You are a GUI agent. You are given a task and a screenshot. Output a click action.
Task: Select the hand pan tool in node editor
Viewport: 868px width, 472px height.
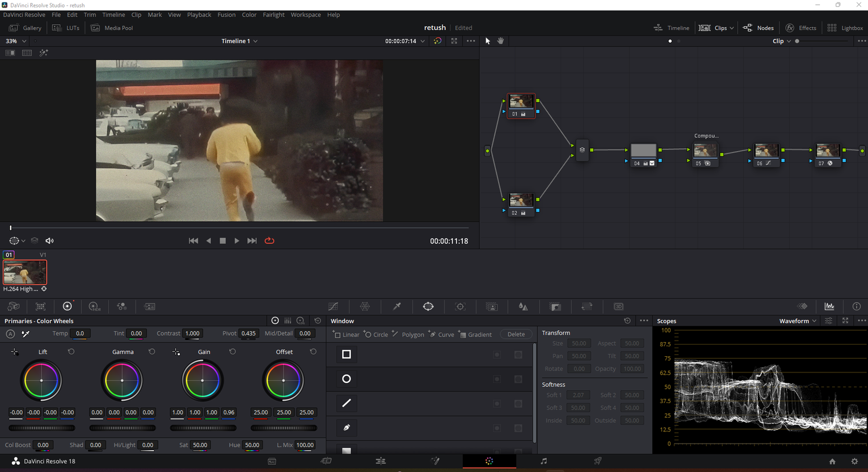[501, 41]
